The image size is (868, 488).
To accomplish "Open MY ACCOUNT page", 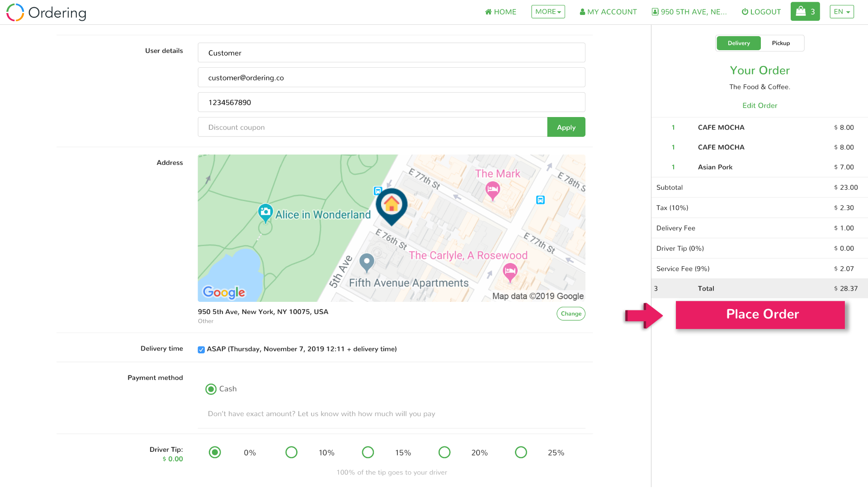I will point(608,12).
